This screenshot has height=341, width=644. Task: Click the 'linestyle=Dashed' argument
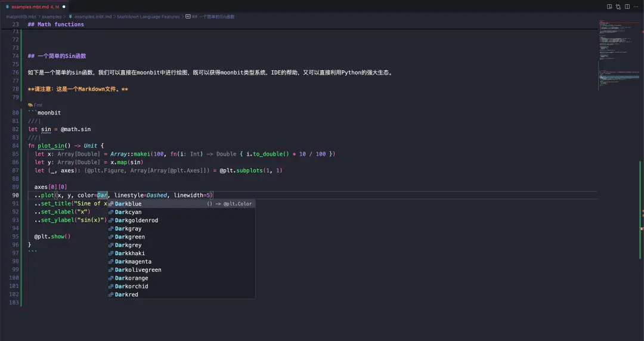coord(141,195)
